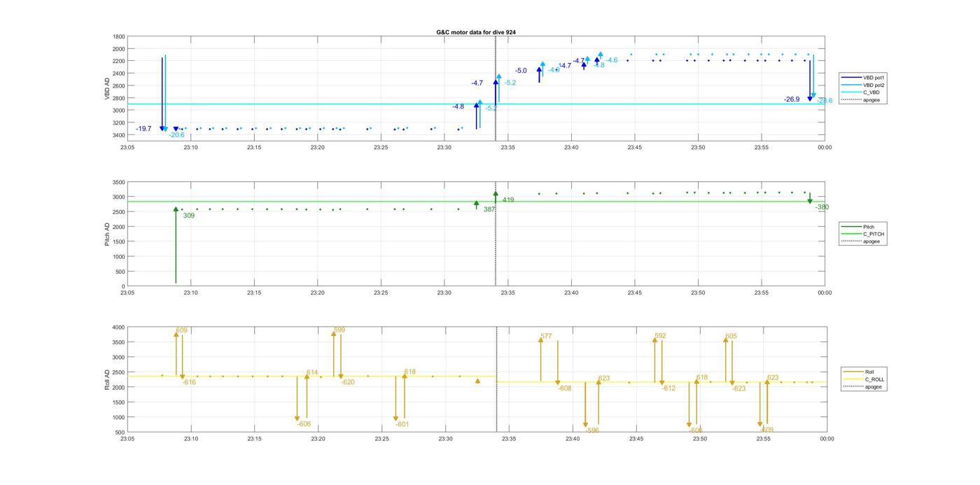Click the '3400' tick on VBD axis

119,135
